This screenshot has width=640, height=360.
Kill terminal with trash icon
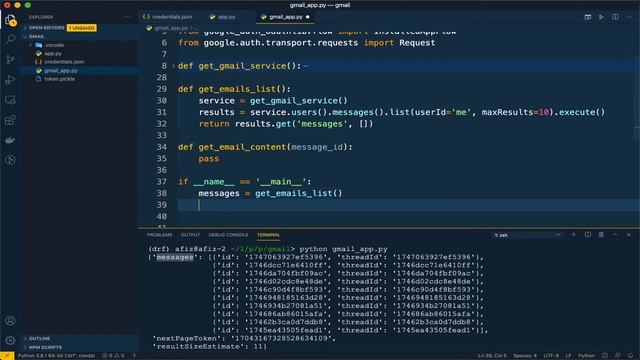pos(601,235)
